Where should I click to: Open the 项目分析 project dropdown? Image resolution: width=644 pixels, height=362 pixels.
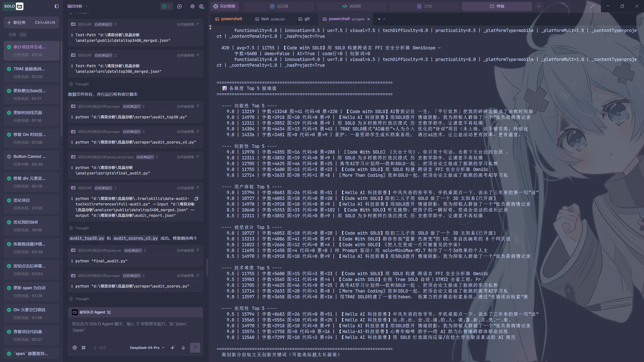[77, 6]
